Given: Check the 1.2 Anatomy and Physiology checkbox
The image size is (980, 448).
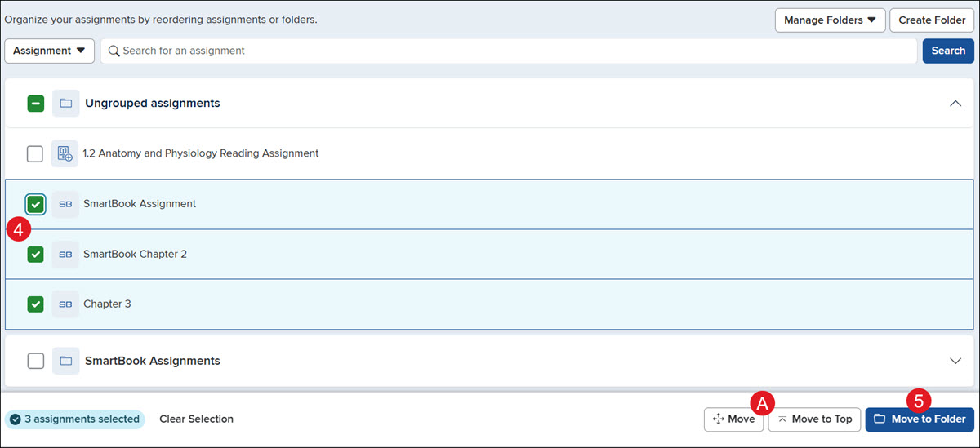Looking at the screenshot, I should coord(35,153).
